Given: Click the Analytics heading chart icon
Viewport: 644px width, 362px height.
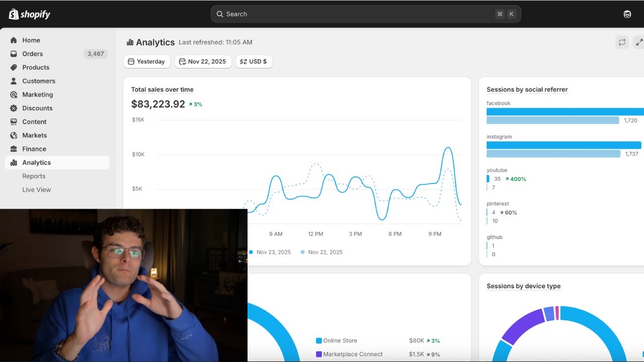Looking at the screenshot, I should click(x=130, y=42).
